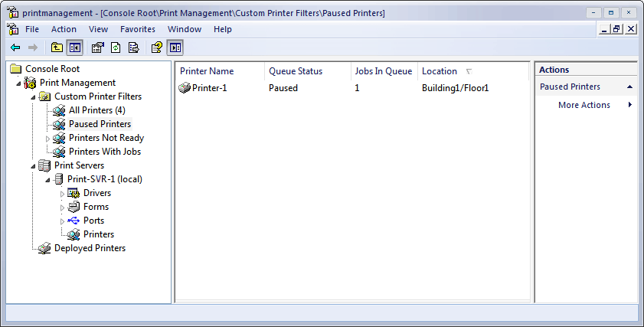
Task: Open the Properties toolbar icon
Action: (x=98, y=47)
